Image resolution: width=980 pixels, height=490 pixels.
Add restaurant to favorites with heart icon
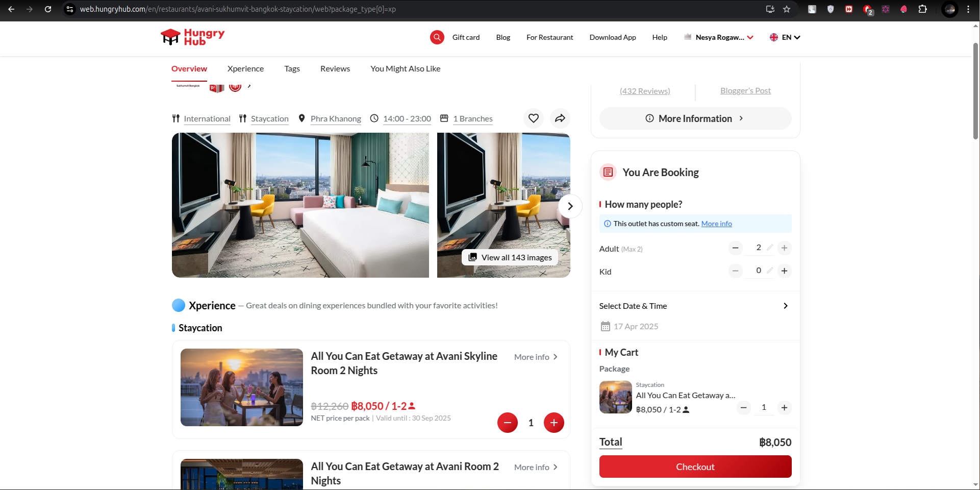coord(533,118)
